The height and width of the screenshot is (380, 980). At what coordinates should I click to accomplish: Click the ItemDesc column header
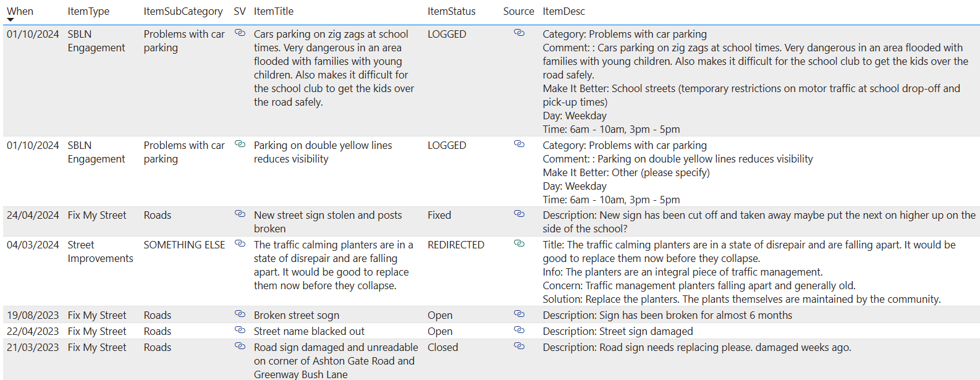click(x=563, y=11)
